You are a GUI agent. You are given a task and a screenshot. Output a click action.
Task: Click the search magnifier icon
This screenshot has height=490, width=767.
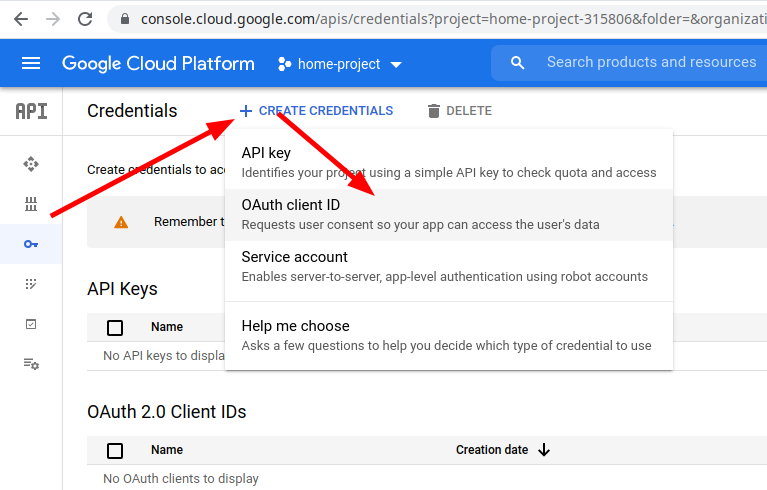(518, 63)
